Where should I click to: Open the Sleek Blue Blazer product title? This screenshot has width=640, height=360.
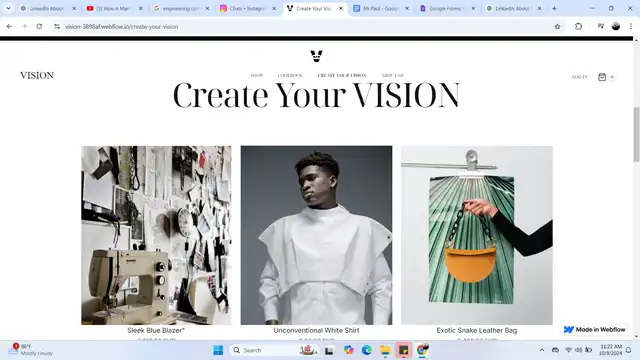tap(156, 330)
